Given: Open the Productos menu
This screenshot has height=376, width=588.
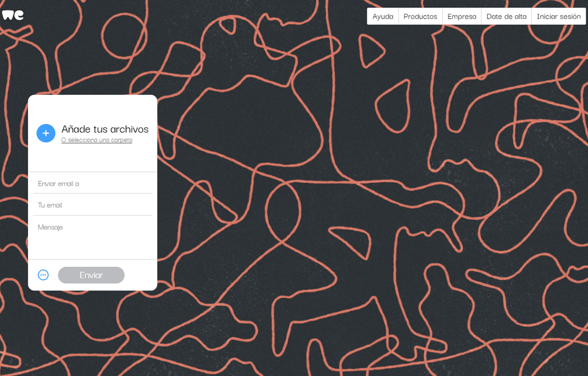Looking at the screenshot, I should (420, 16).
